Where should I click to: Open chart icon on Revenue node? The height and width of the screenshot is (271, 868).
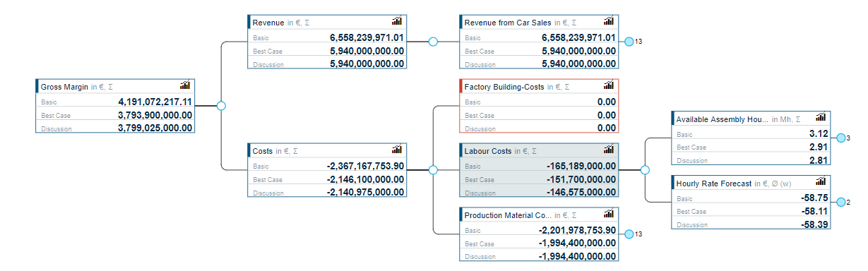point(397,21)
